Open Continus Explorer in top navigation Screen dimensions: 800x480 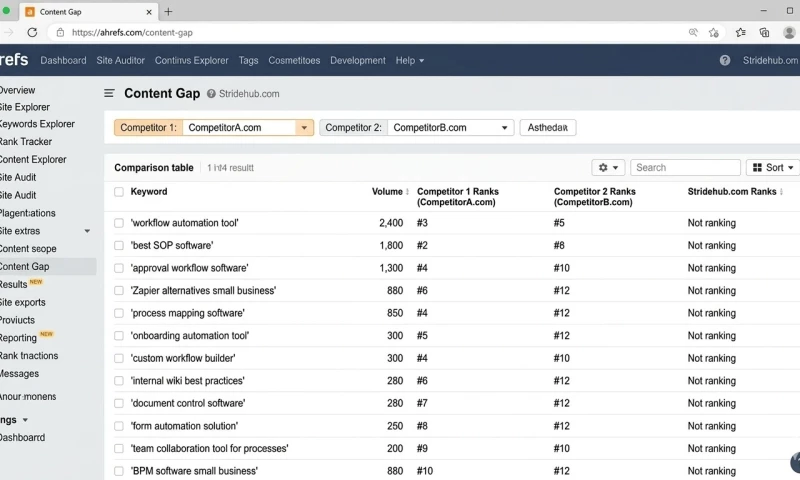[191, 60]
